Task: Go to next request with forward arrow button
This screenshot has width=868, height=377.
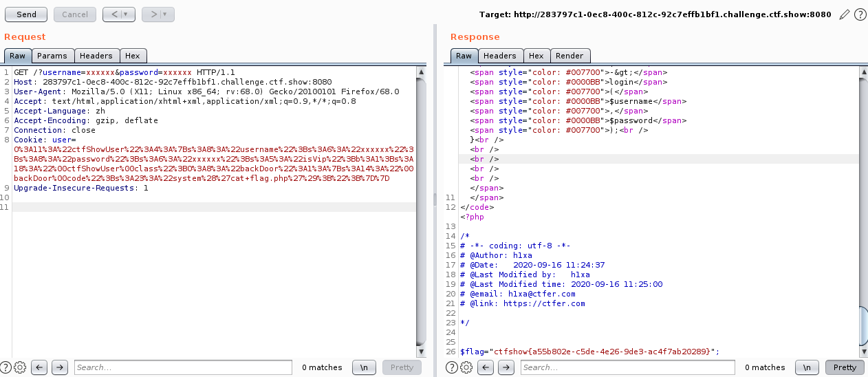Action: [x=158, y=14]
